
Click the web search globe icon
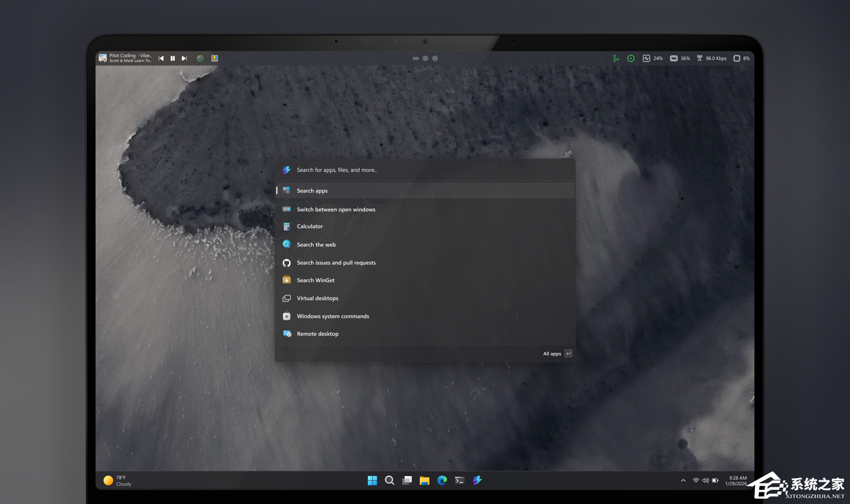point(286,244)
